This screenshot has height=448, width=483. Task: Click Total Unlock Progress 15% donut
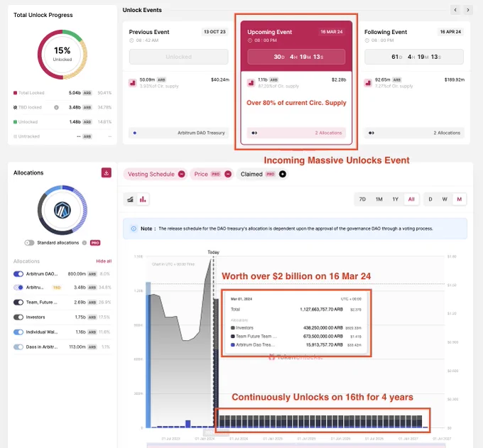pos(63,55)
